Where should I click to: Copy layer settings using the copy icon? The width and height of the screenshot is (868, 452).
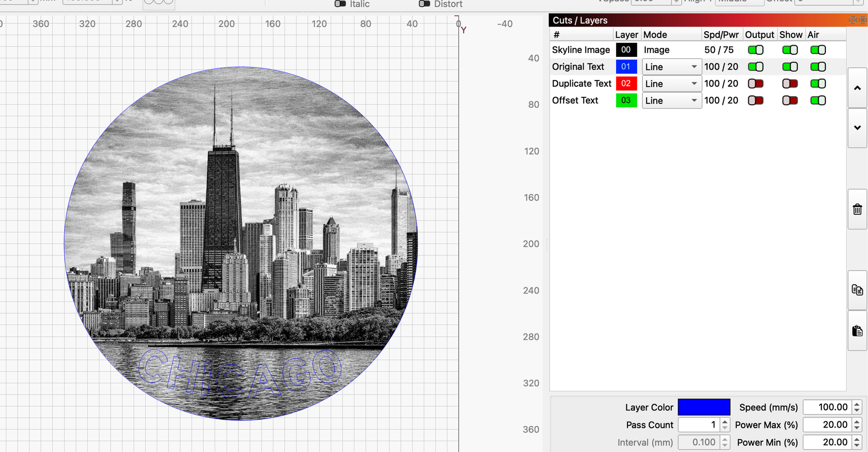pyautogui.click(x=857, y=290)
